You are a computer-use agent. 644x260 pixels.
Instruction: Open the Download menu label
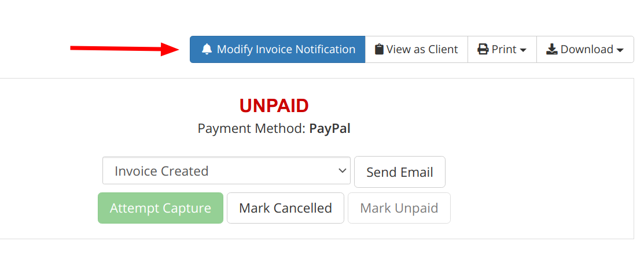pos(587,50)
